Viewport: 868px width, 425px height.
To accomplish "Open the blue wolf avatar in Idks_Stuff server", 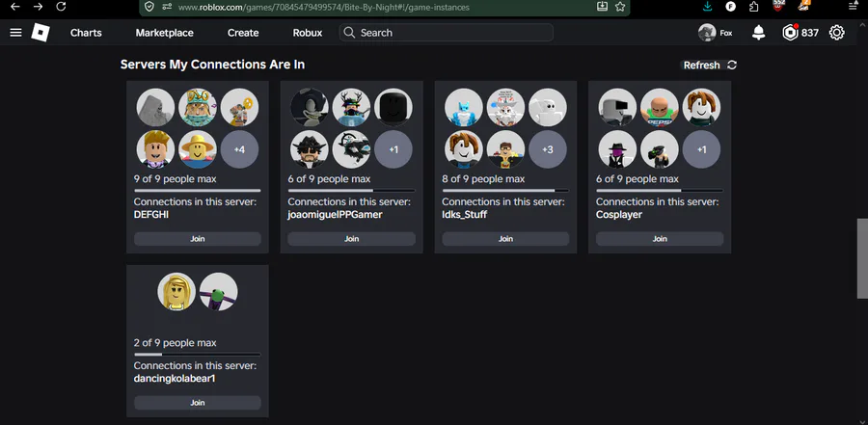I will point(463,107).
